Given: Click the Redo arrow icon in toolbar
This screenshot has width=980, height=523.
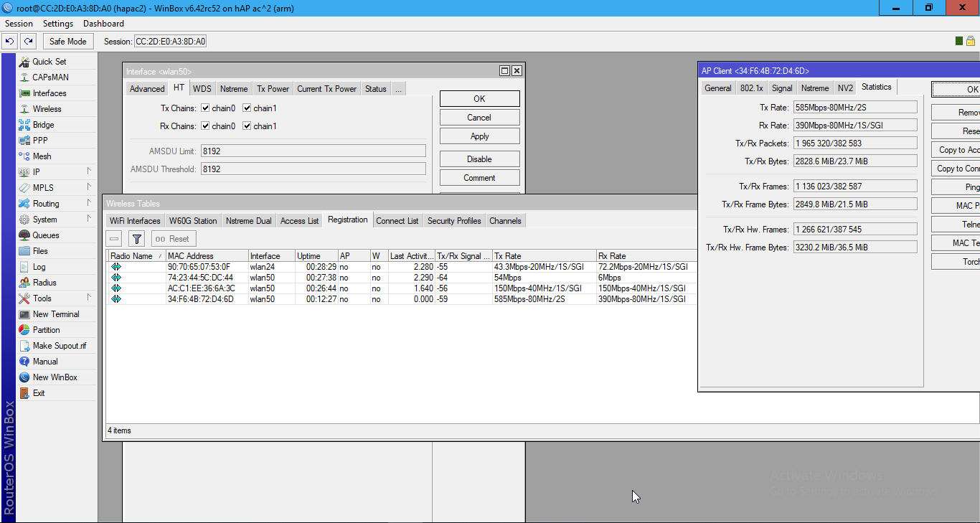Looking at the screenshot, I should (x=28, y=41).
